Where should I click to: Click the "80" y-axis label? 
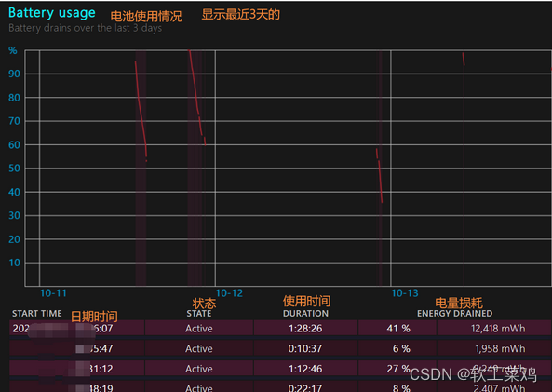point(14,98)
